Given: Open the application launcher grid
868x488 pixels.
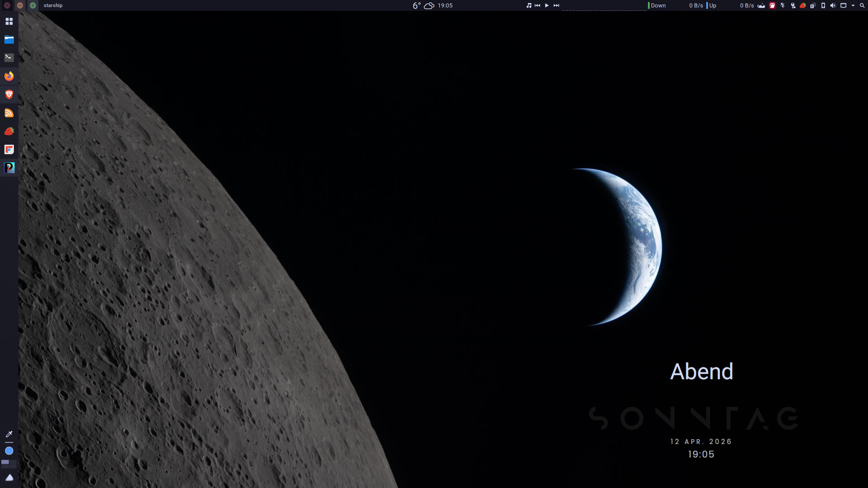Looking at the screenshot, I should (x=9, y=21).
